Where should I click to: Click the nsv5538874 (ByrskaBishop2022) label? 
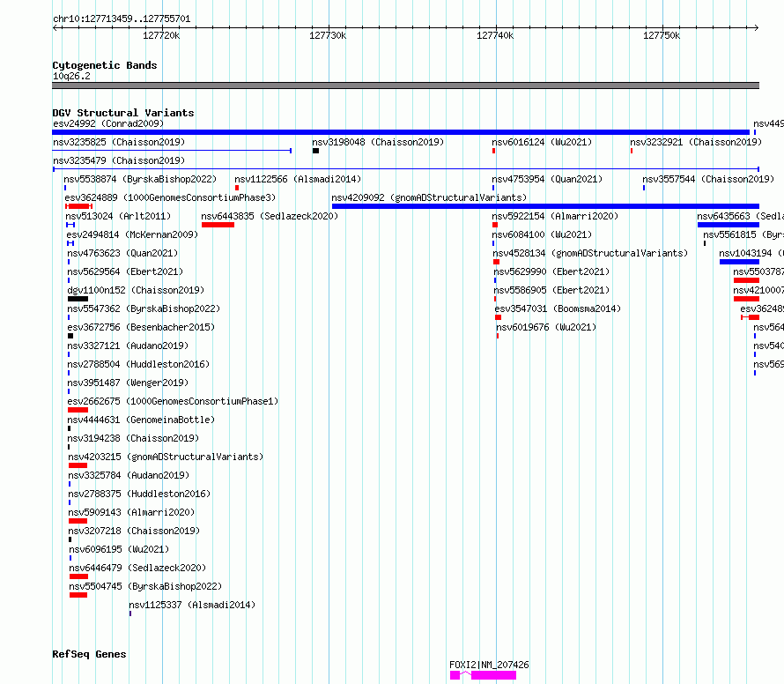pyautogui.click(x=140, y=179)
